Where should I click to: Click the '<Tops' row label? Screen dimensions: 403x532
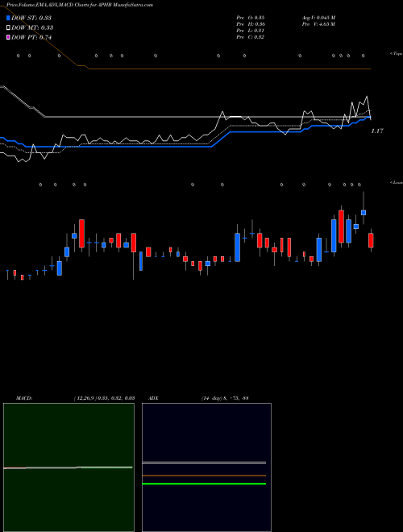point(396,54)
